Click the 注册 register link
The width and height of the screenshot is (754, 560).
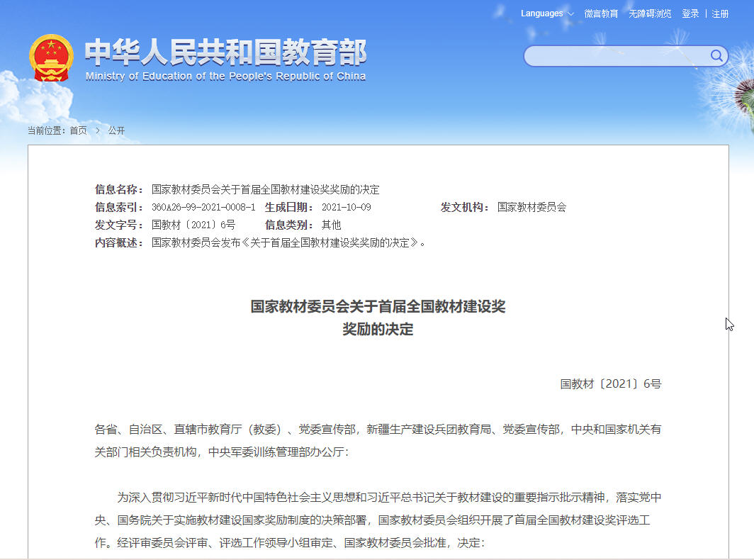(x=720, y=13)
